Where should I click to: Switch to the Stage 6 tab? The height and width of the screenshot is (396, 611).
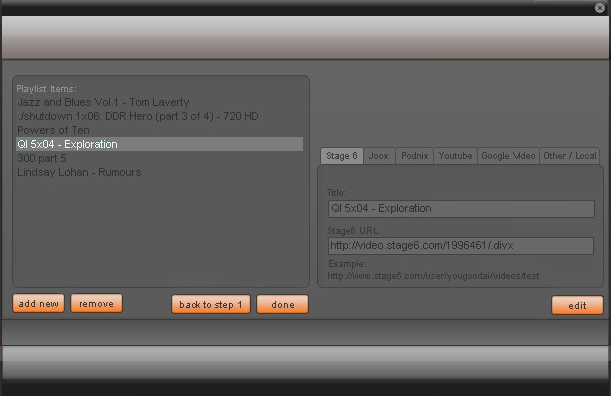(x=342, y=156)
